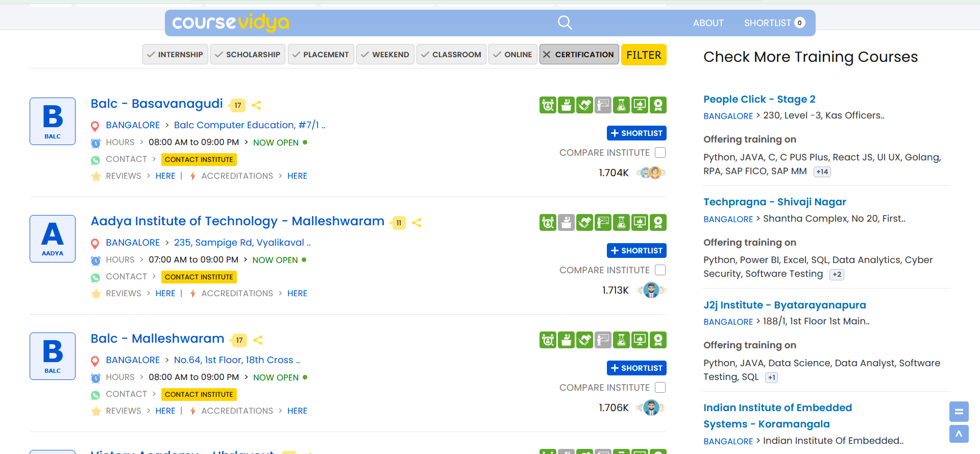Toggle the Internship filter
Screen dimensions: 980x454
tap(175, 55)
